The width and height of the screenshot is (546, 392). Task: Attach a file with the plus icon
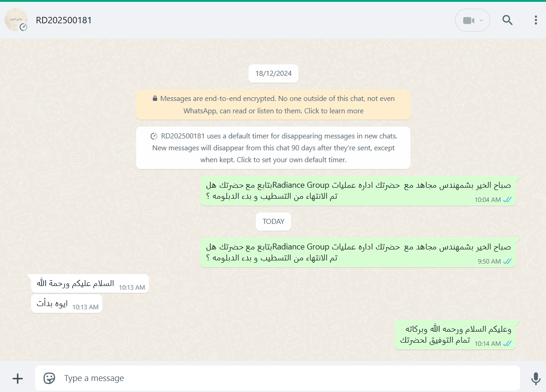(17, 378)
